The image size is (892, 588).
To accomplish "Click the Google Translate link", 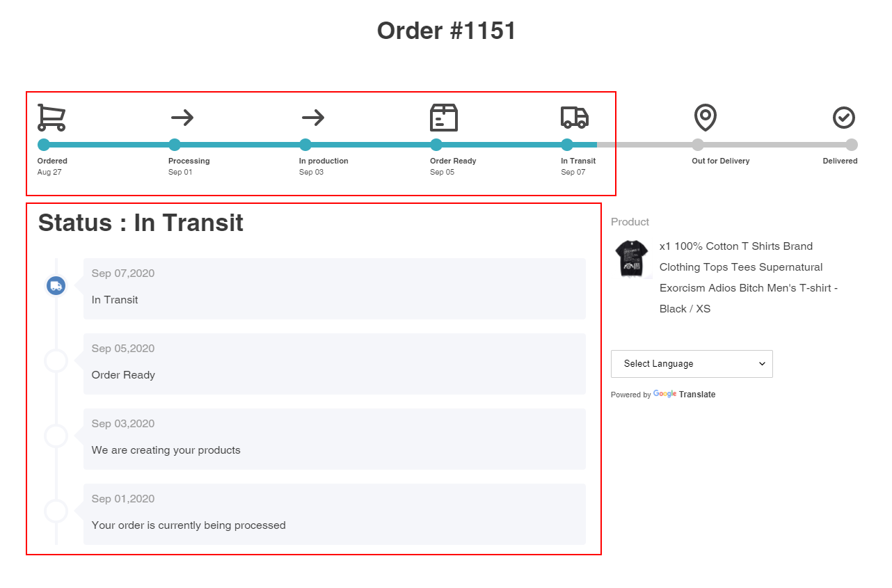I will point(684,395).
